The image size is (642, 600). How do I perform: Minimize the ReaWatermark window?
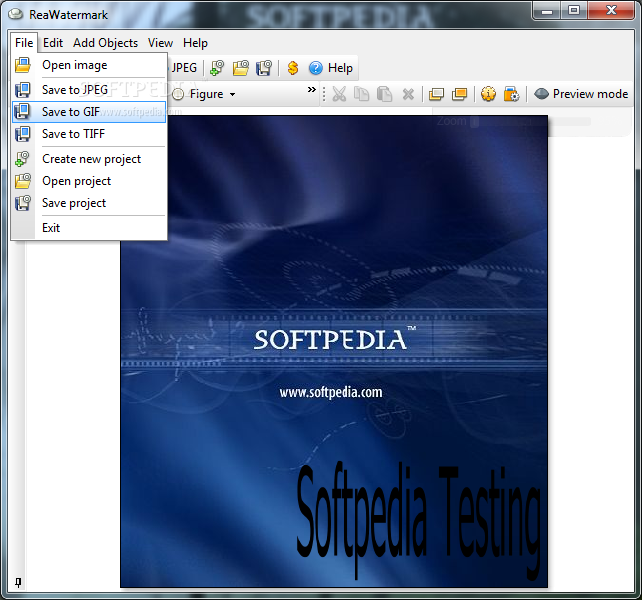547,10
